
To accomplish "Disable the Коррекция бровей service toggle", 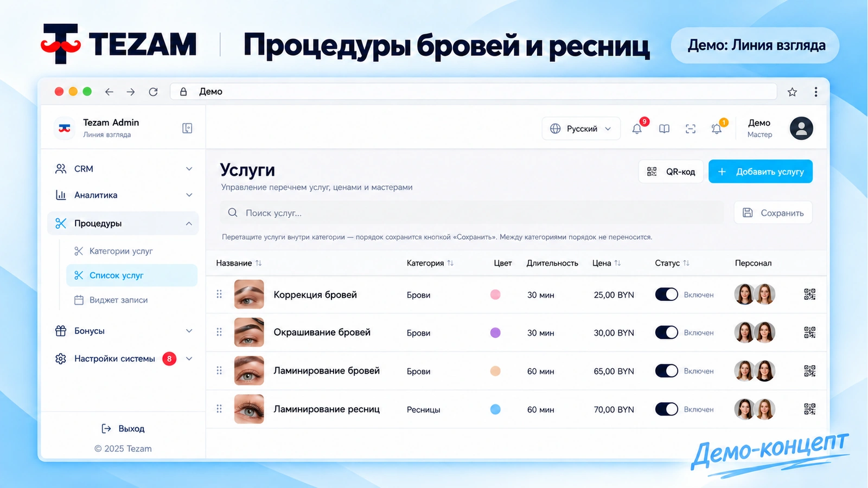I will [667, 294].
